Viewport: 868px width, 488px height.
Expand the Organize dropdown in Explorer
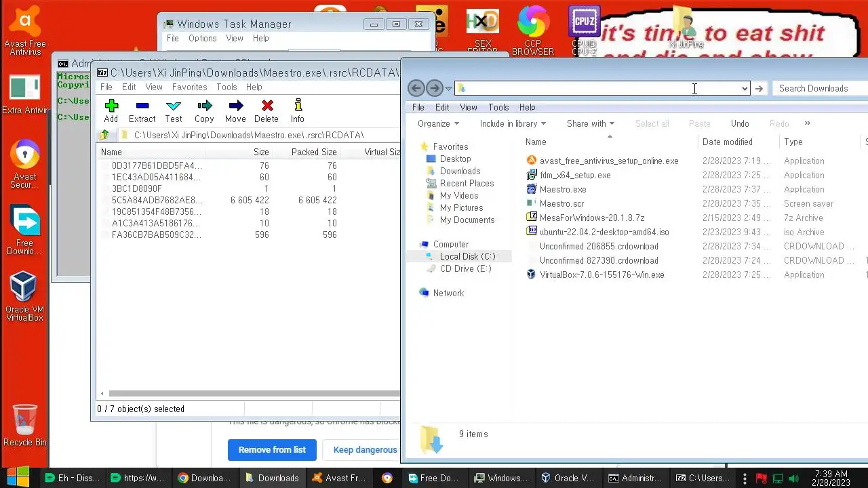(x=438, y=123)
